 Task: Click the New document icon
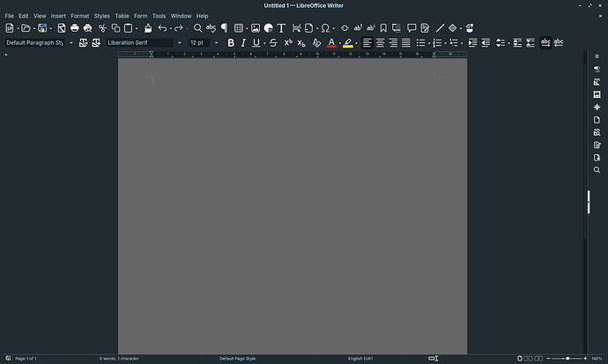pos(10,28)
